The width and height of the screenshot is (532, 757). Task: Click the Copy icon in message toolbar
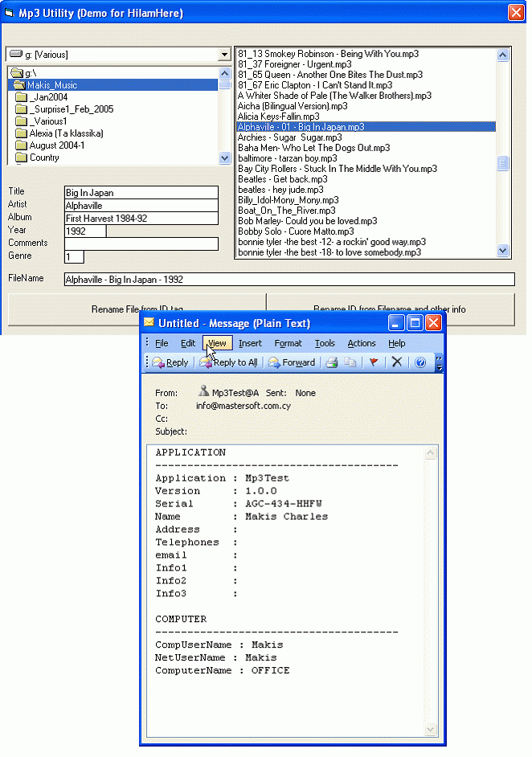click(350, 362)
